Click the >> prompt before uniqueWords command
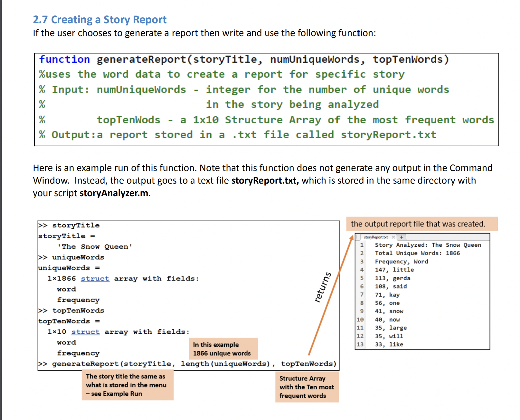This screenshot has width=520, height=420. click(x=43, y=257)
